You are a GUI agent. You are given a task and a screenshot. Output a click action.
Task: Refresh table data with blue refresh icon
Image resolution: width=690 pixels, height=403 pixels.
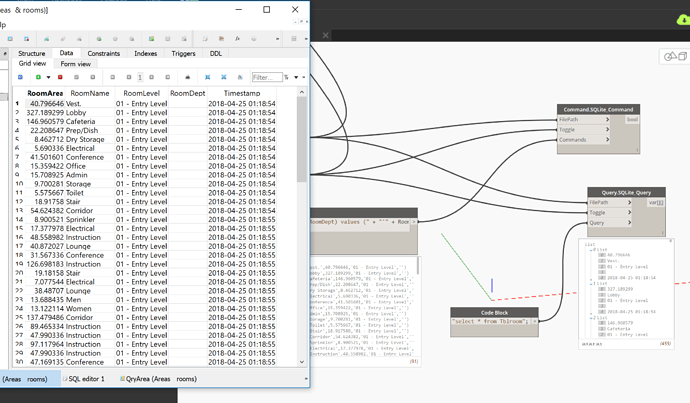coord(20,77)
